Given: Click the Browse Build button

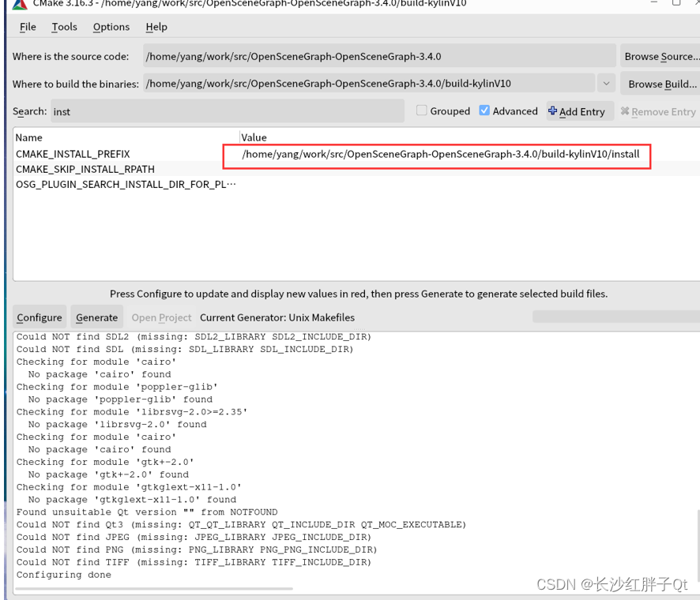Looking at the screenshot, I should (661, 84).
